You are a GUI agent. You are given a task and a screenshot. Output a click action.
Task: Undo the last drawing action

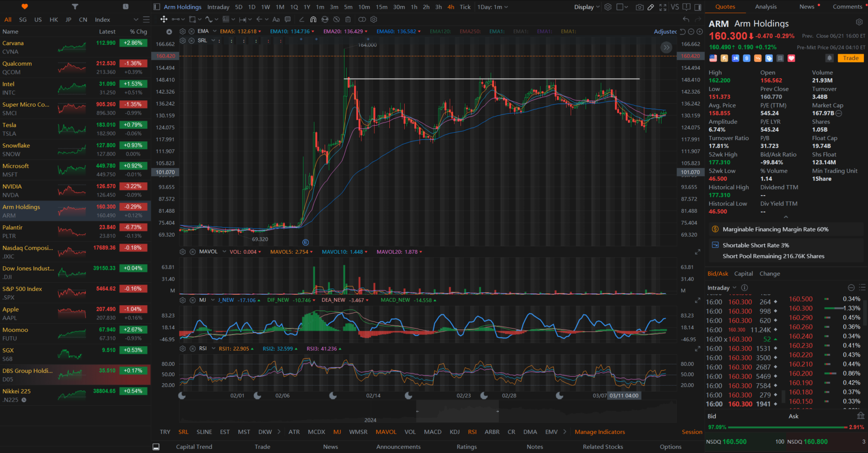(686, 20)
